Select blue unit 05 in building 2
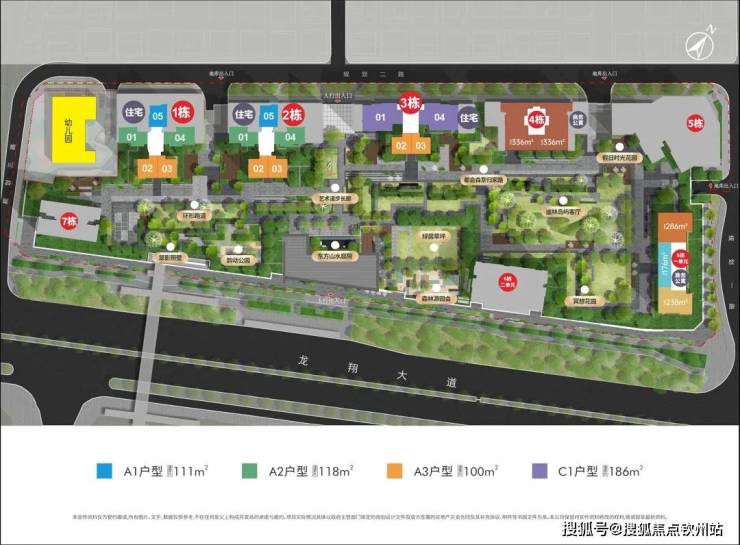 (269, 116)
